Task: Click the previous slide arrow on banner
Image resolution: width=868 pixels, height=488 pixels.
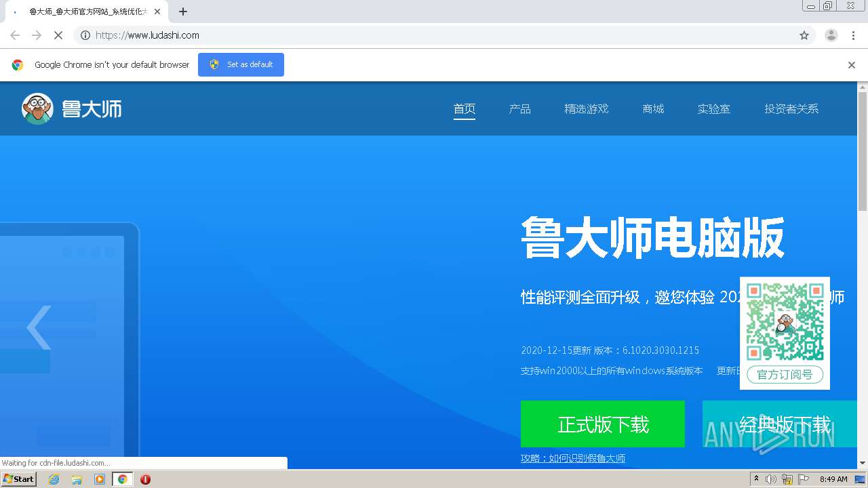Action: (39, 327)
